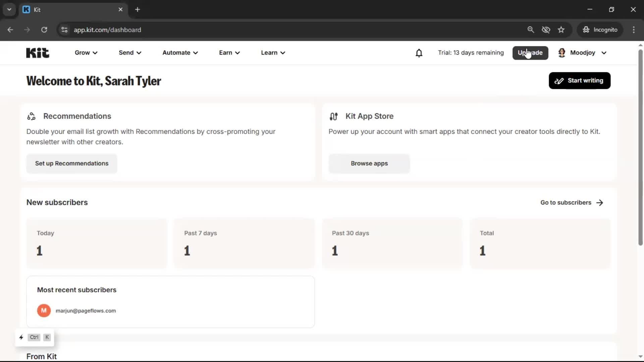Bookmark the page with the star icon
644x362 pixels.
[561, 29]
